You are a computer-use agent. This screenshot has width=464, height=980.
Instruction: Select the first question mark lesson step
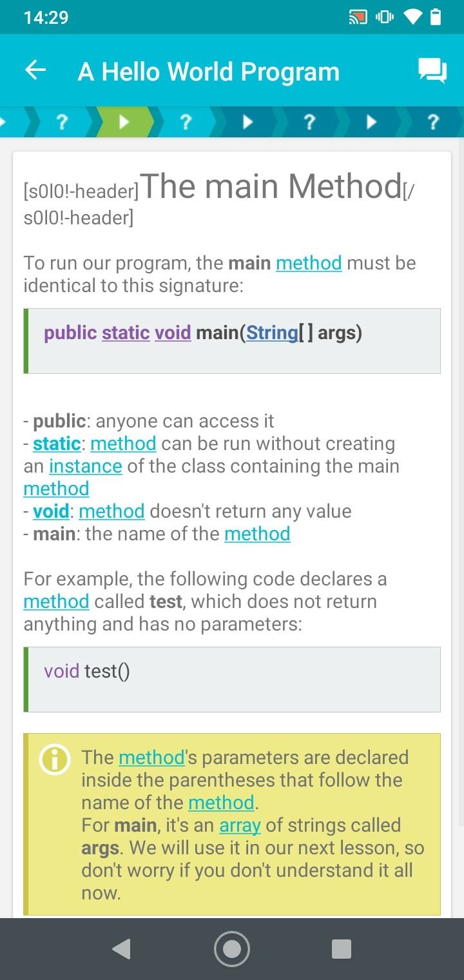click(x=62, y=122)
